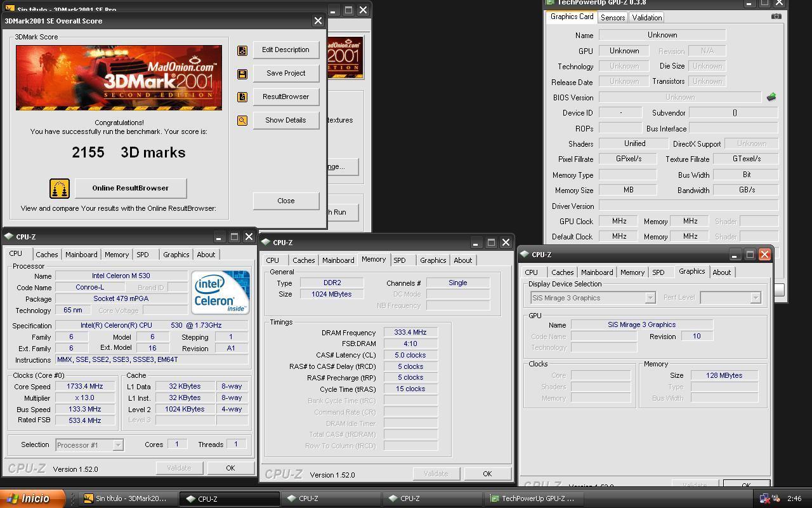The width and height of the screenshot is (812, 508).
Task: Click Show Details button
Action: coord(285,120)
